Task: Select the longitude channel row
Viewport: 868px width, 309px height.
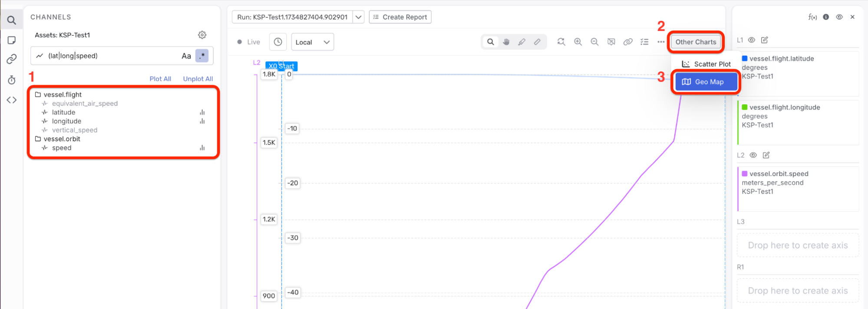Action: coord(123,121)
